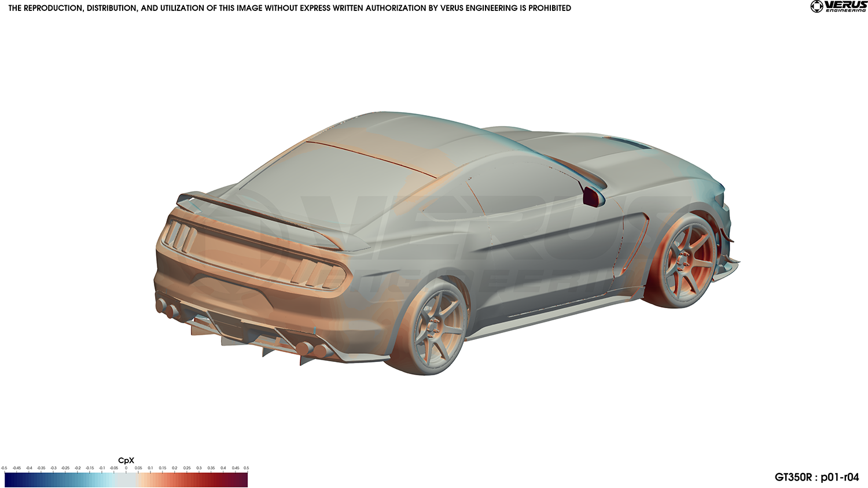Select the rear spoiler wing

click(x=272, y=220)
